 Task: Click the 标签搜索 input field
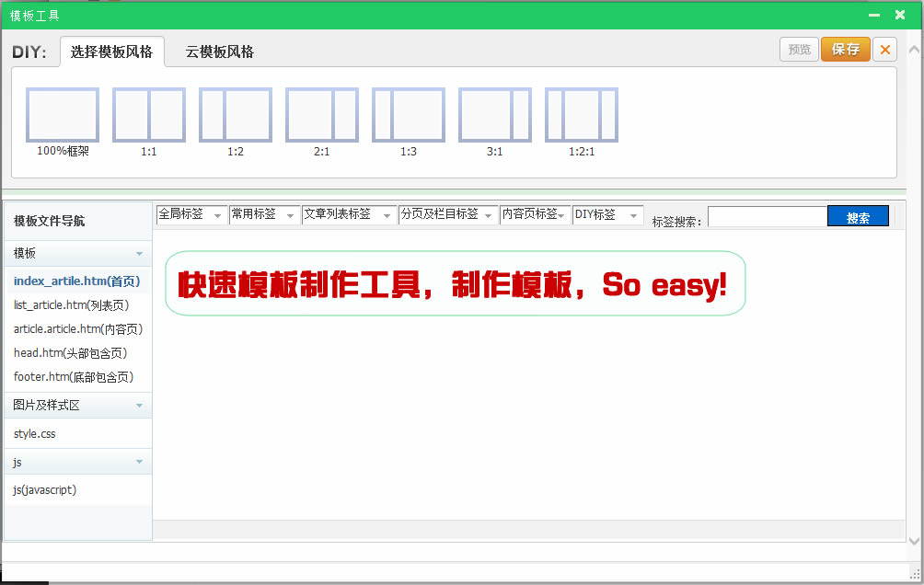coord(767,217)
